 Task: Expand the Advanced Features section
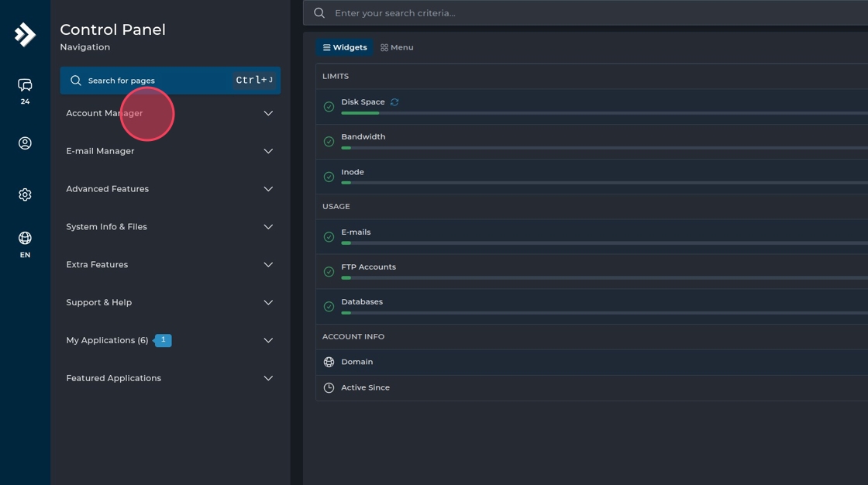pos(108,189)
